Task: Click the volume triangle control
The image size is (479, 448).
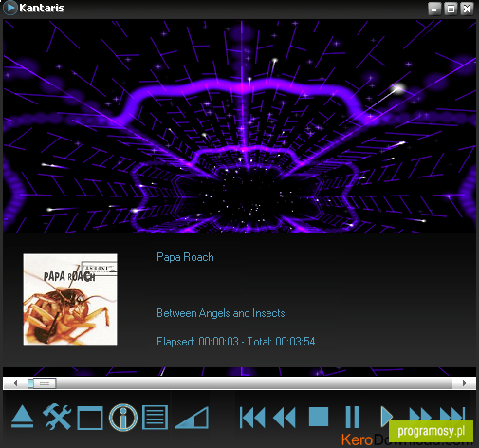Action: (192, 418)
